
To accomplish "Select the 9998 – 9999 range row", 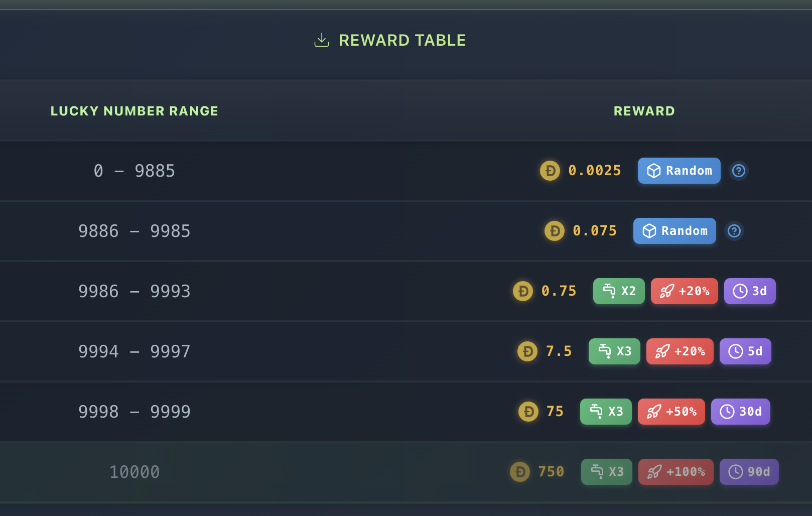I will coord(134,412).
